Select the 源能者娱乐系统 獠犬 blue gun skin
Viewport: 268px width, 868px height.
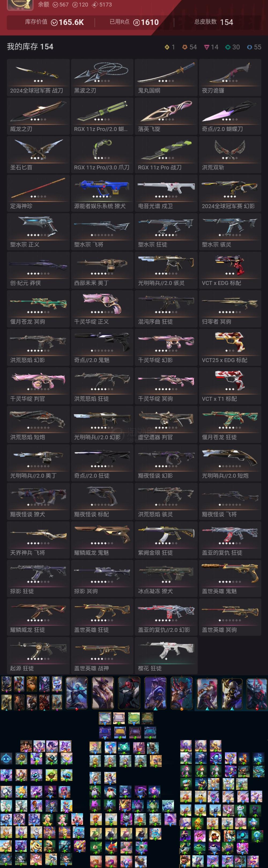tap(102, 193)
